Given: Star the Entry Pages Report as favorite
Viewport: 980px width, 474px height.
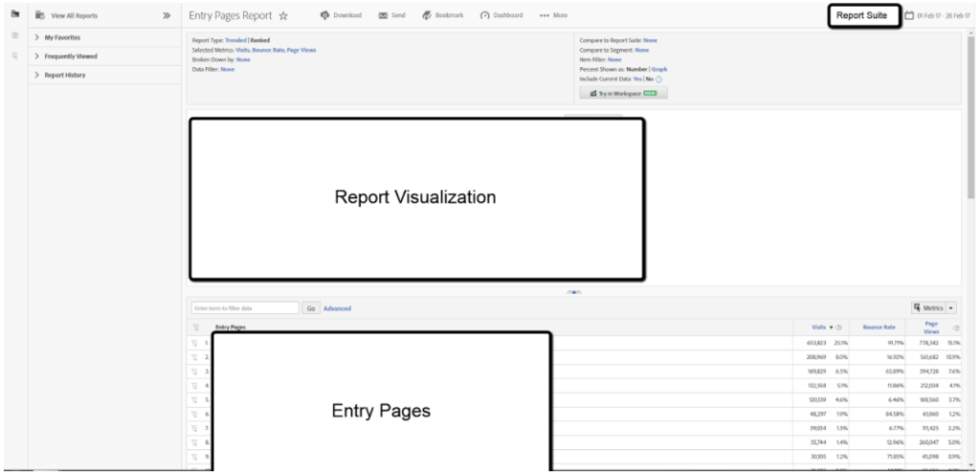Looking at the screenshot, I should click(283, 16).
